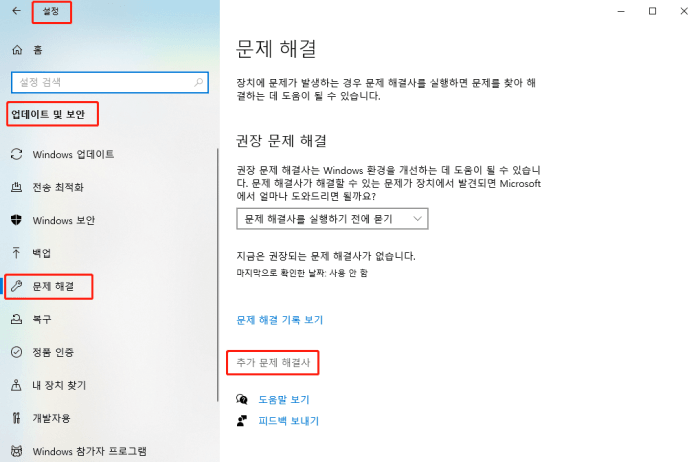Click the dropdown chevron arrow
Viewport: 700px width, 462px height.
pyautogui.click(x=418, y=218)
